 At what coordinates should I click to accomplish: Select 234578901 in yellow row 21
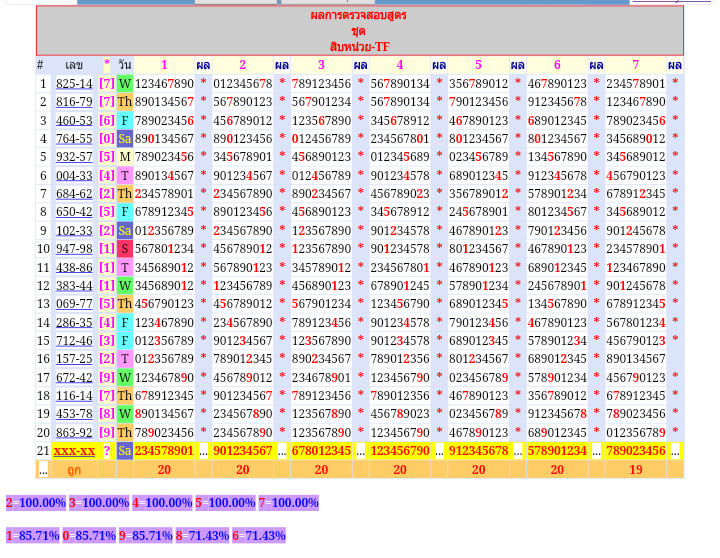pyautogui.click(x=164, y=451)
